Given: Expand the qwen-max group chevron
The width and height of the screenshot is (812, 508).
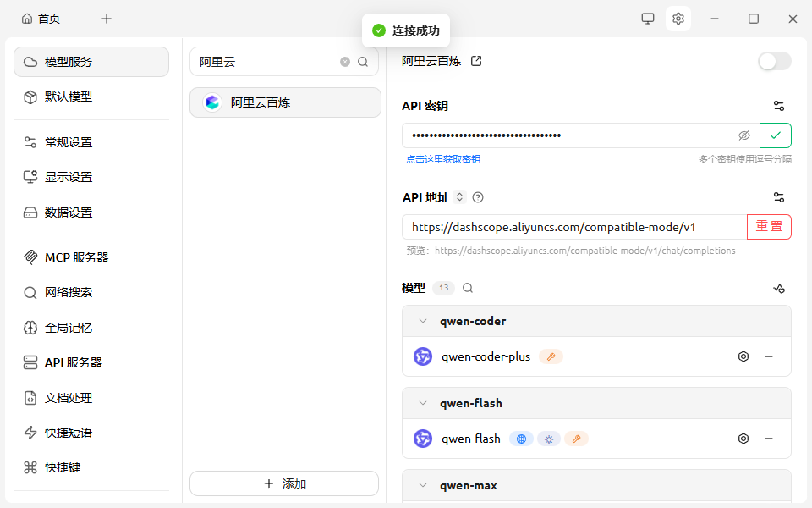Looking at the screenshot, I should point(423,485).
